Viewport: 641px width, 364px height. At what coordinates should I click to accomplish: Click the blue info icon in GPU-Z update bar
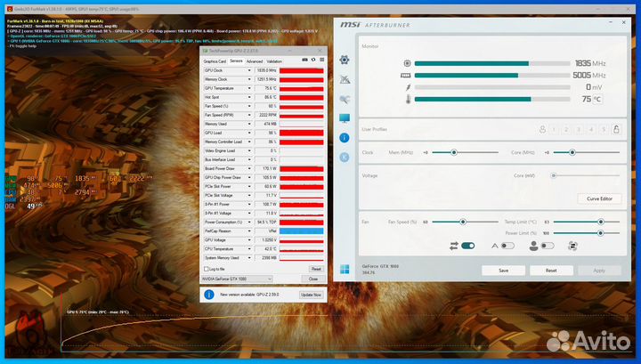pos(209,295)
